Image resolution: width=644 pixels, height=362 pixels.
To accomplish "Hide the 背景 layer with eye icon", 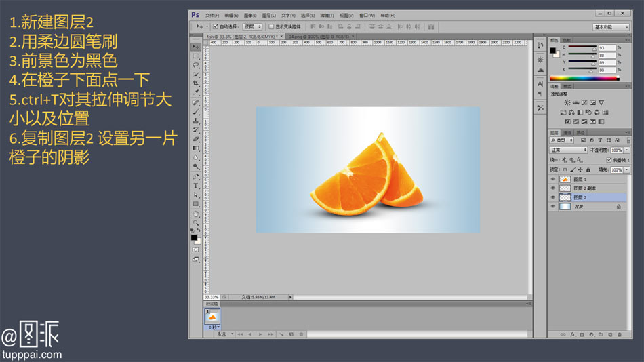I will 553,206.
